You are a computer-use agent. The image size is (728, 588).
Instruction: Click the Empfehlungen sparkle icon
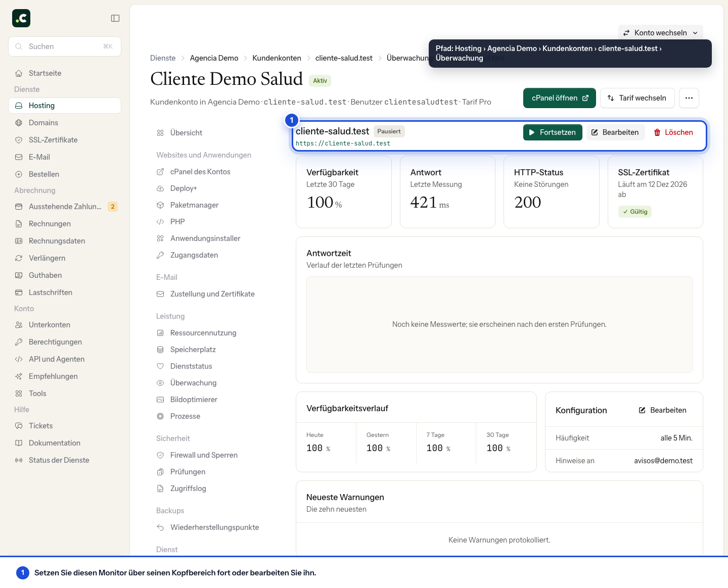[x=19, y=376]
